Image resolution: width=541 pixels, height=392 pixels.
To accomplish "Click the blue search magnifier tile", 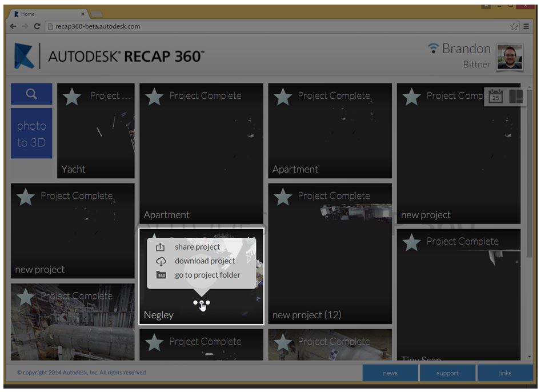I will click(31, 94).
